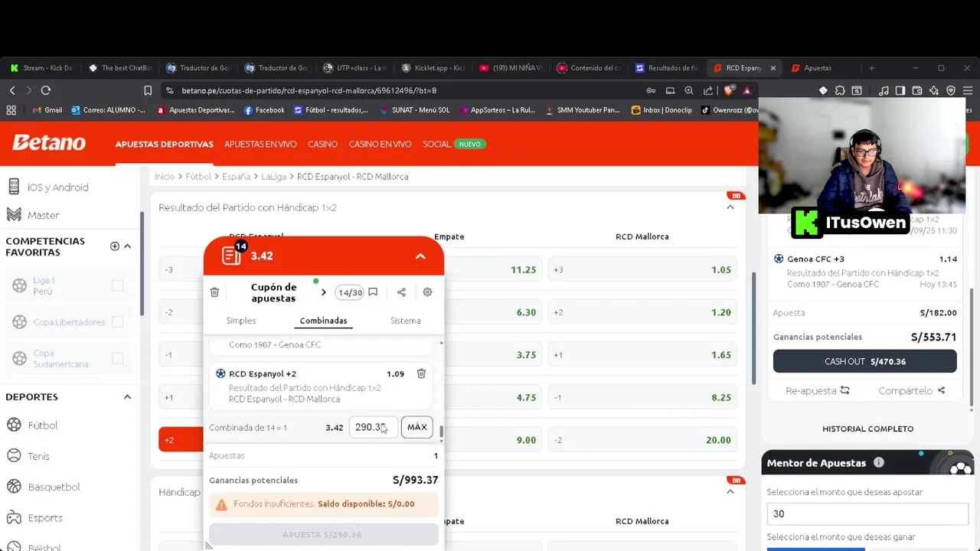
Task: Open the betslip icon showing 14
Action: point(232,256)
